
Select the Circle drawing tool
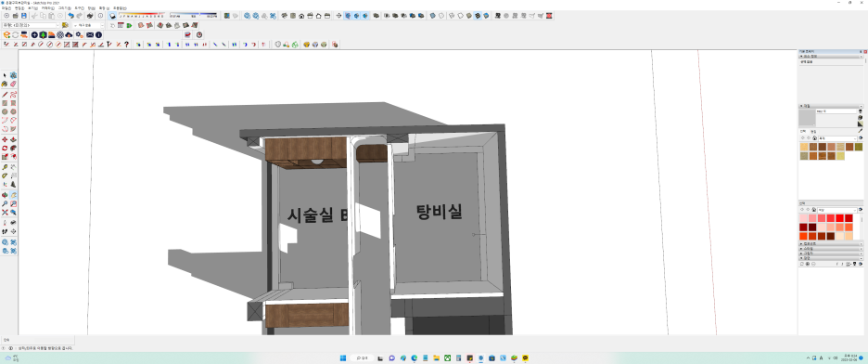click(x=5, y=111)
